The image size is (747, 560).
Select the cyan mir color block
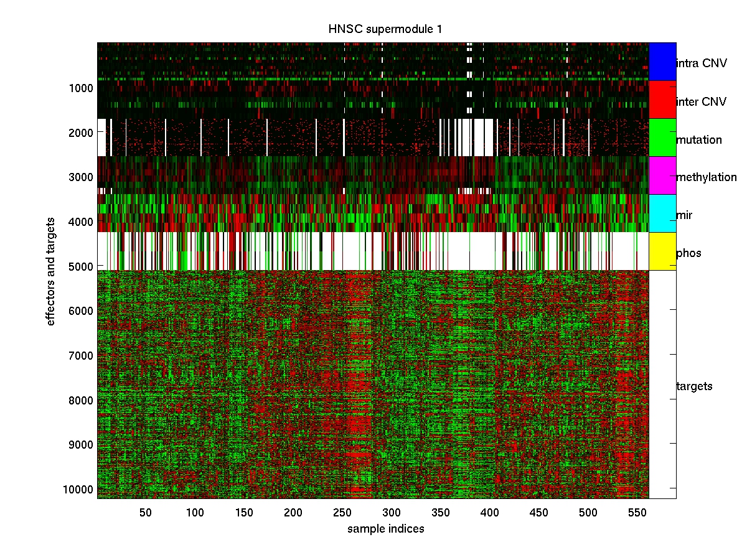pos(662,213)
